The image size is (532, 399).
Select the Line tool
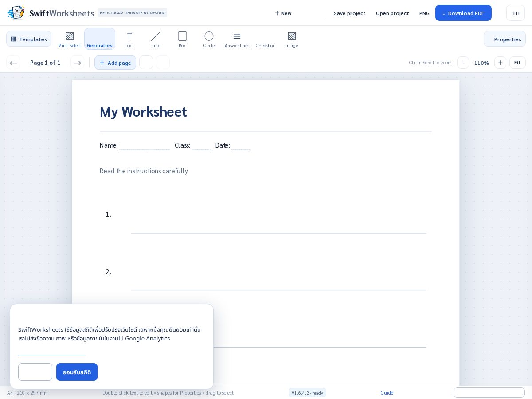(156, 39)
